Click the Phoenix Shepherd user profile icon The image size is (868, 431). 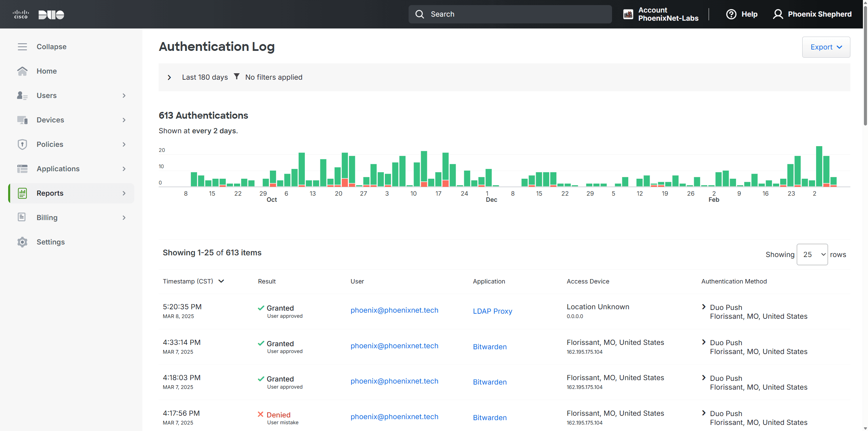point(778,14)
